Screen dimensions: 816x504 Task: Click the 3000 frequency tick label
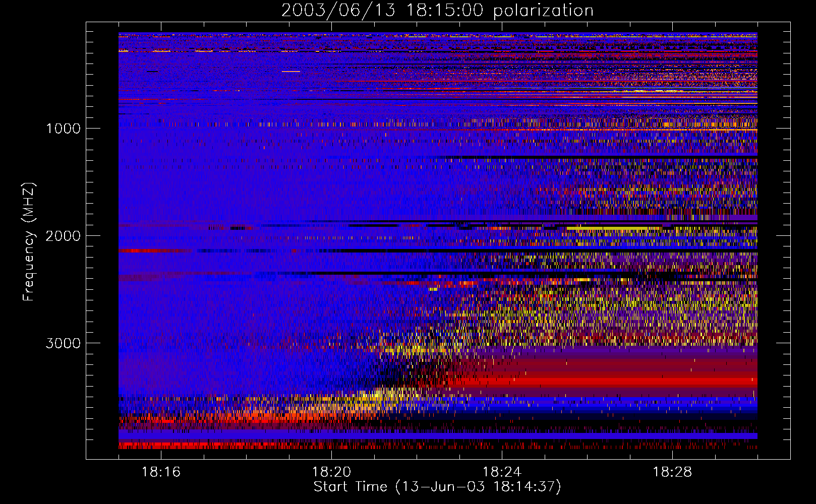click(63, 343)
